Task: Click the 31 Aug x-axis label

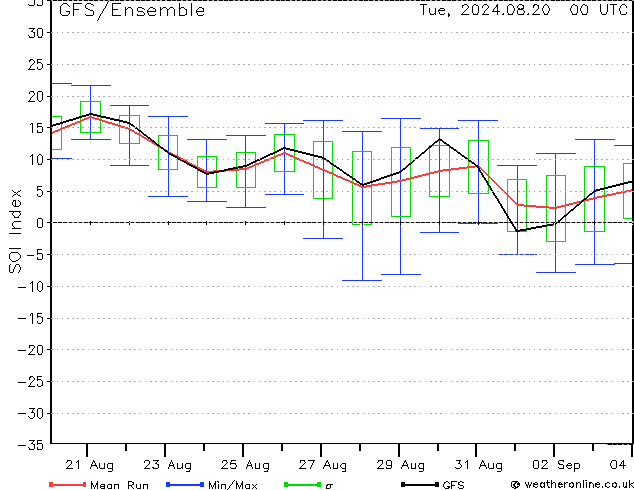Action: (x=479, y=465)
